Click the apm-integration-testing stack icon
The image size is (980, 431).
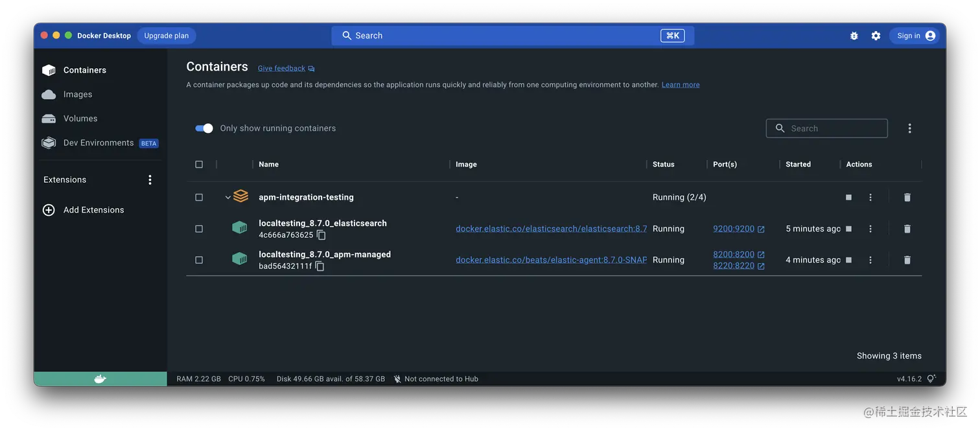point(241,196)
